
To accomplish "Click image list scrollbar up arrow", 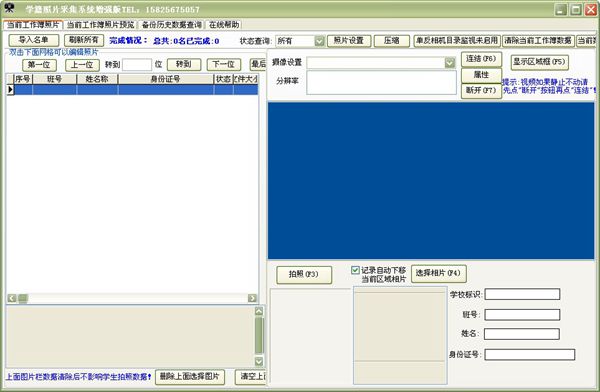I will tap(259, 311).
